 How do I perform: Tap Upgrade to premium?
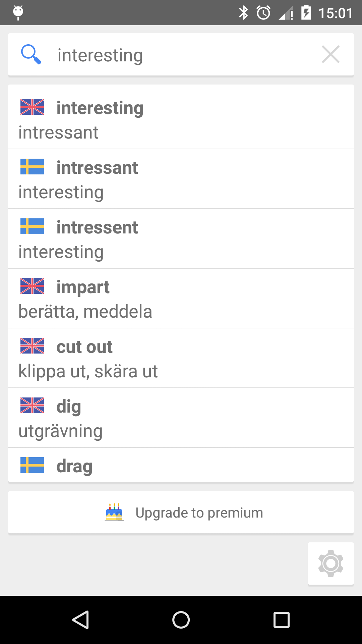[x=199, y=513]
